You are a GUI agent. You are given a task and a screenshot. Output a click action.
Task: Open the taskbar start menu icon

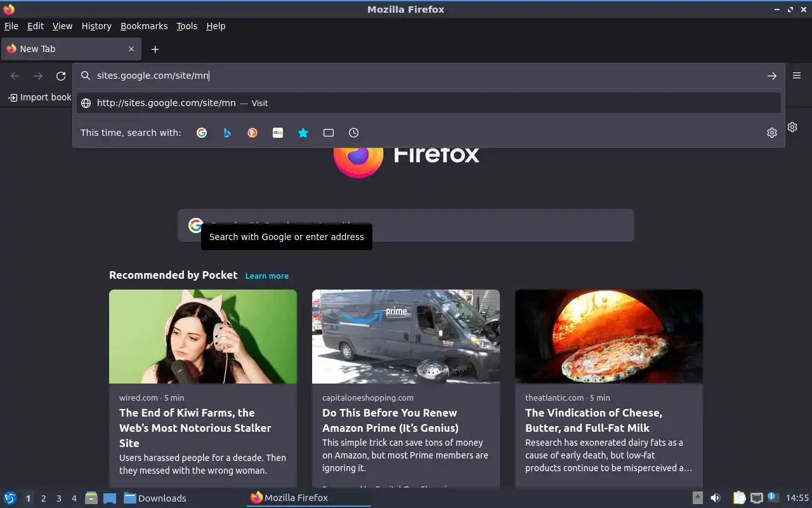coord(10,498)
